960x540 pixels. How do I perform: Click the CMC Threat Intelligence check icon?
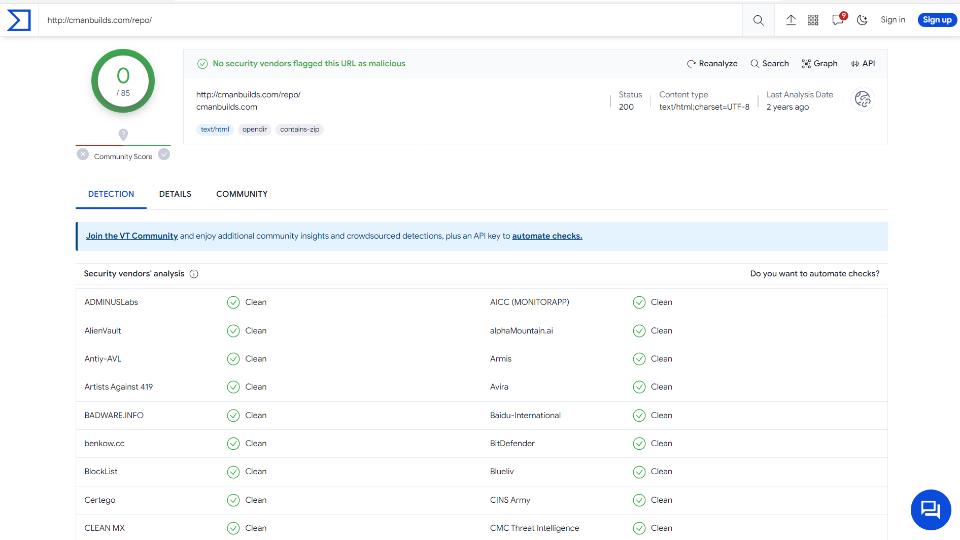coord(639,528)
